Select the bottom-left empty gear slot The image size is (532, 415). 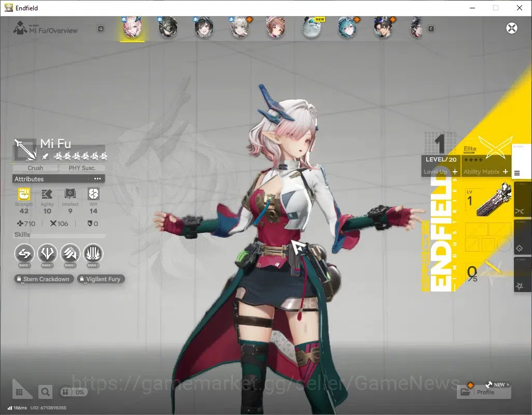[472, 244]
